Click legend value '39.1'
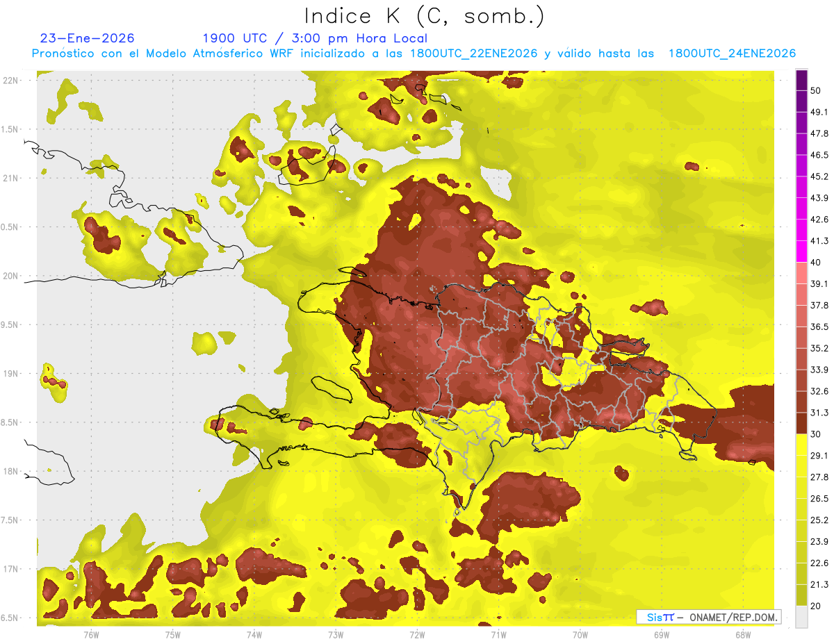Viewport: 834px width, 644px height. (819, 284)
